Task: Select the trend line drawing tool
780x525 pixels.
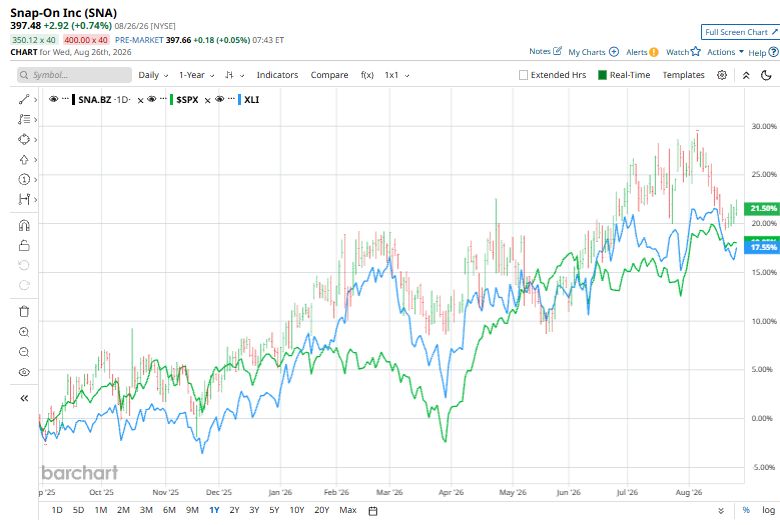Action: pos(24,100)
